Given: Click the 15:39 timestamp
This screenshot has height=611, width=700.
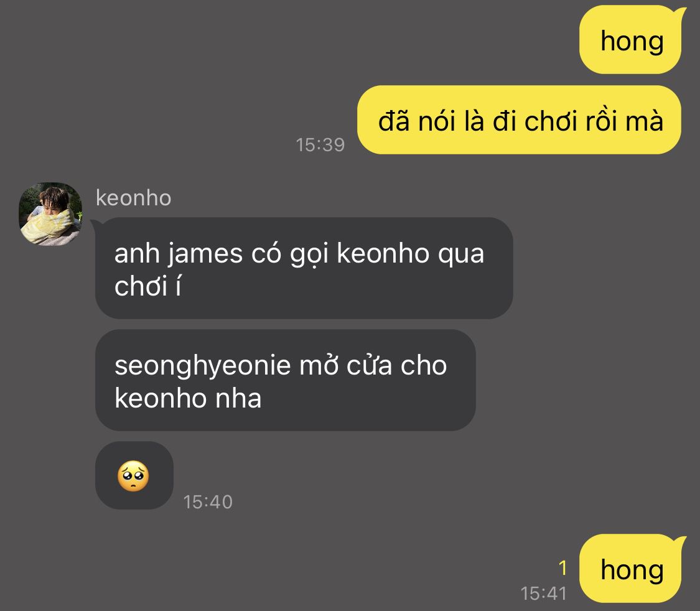Looking at the screenshot, I should tap(320, 144).
